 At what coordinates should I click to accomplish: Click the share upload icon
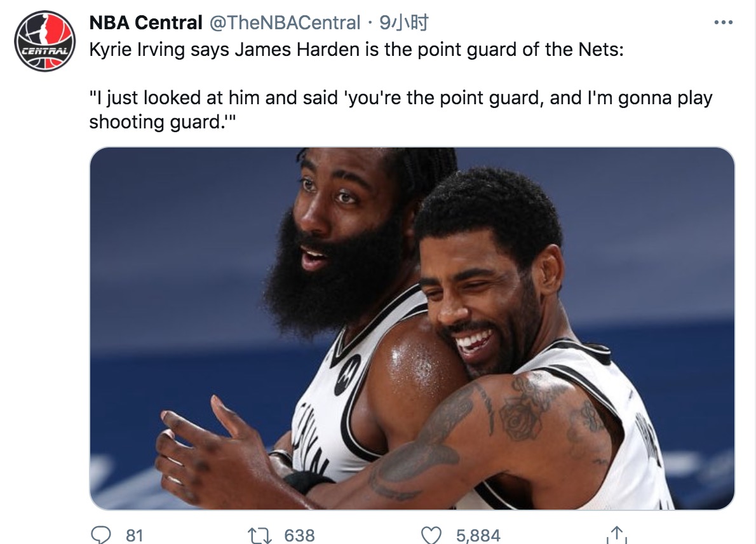pos(616,535)
